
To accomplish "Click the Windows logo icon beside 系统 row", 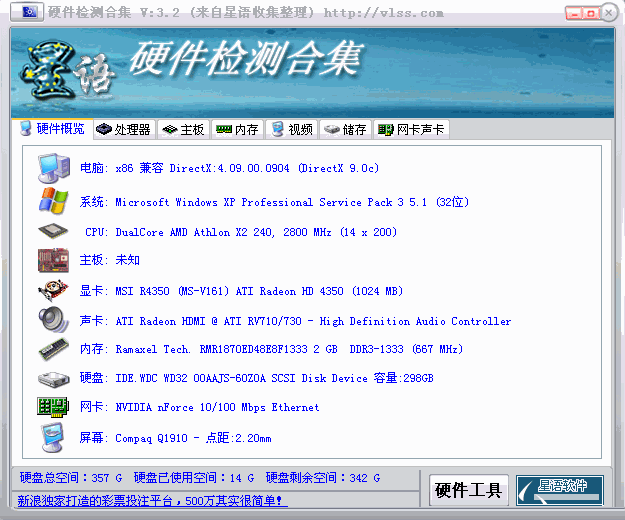I will pos(53,200).
